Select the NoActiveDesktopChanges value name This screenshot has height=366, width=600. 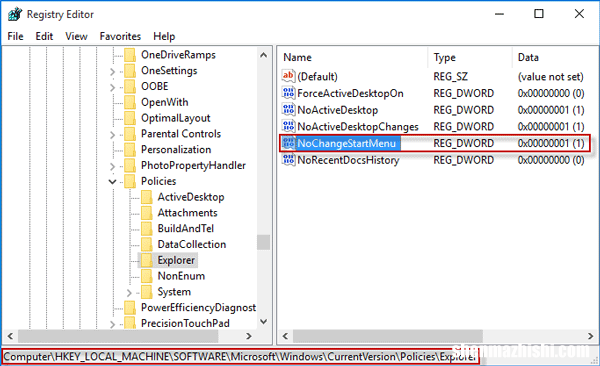358,126
